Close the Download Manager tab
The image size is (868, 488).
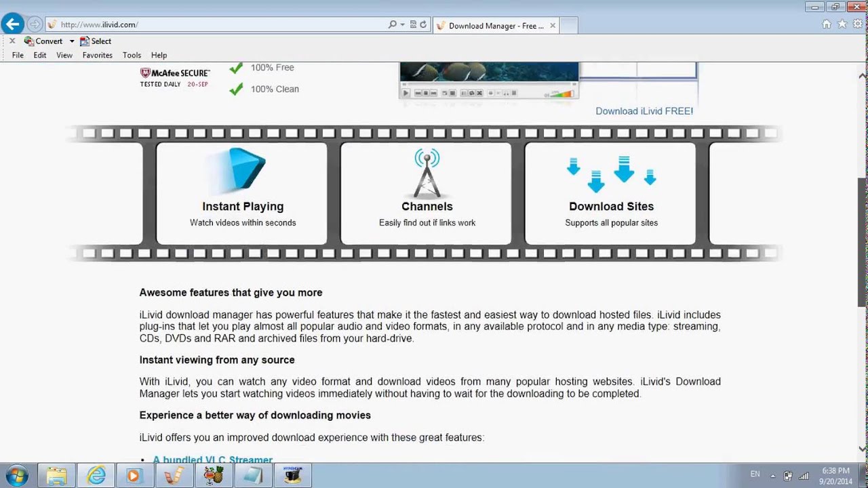[x=553, y=26]
